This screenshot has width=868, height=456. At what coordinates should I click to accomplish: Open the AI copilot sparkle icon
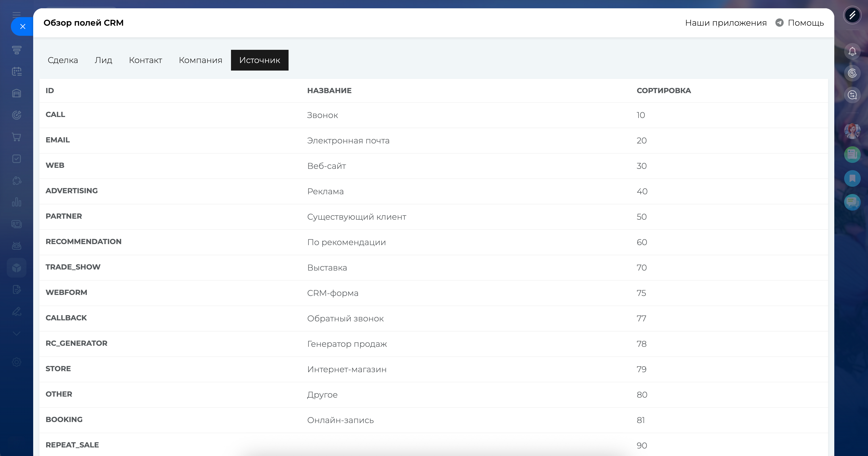pos(852,73)
